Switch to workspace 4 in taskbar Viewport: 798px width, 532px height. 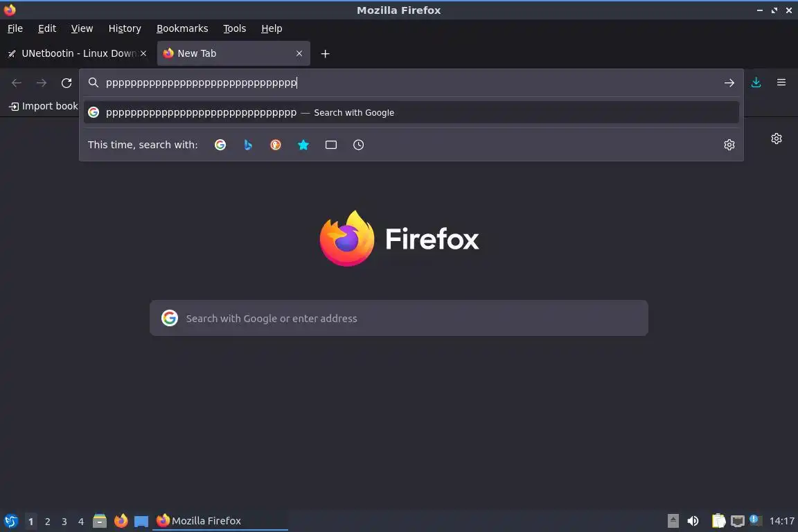81,522
